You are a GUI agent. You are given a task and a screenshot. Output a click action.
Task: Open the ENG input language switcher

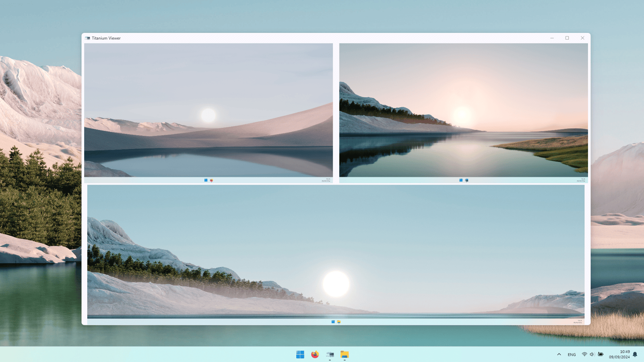(572, 354)
